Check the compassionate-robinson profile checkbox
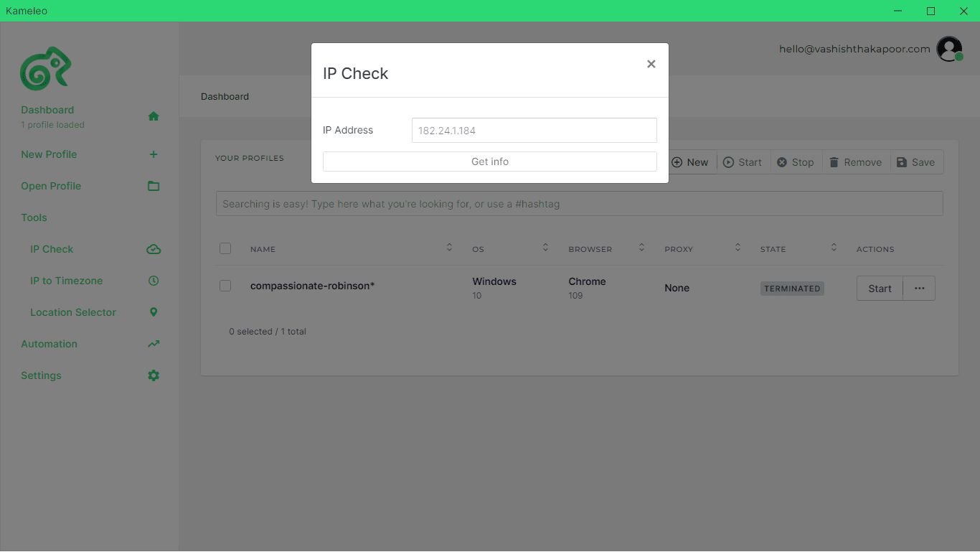The image size is (980, 552). pos(225,286)
